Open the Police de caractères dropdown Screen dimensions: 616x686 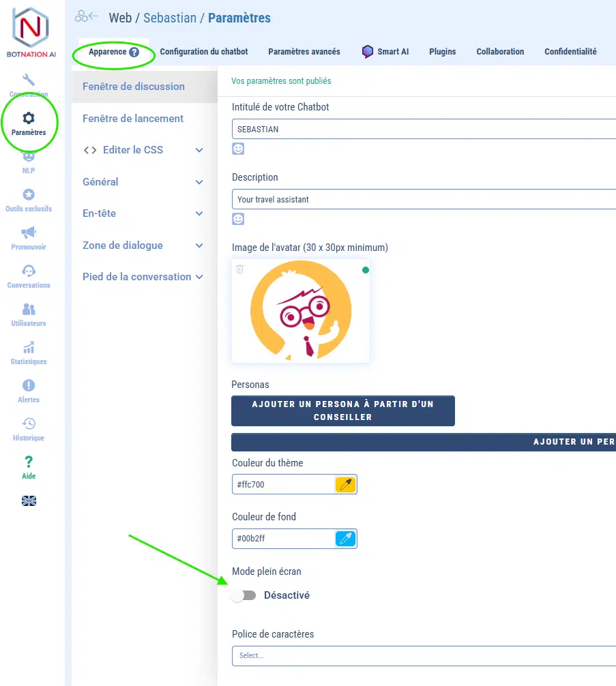(423, 655)
